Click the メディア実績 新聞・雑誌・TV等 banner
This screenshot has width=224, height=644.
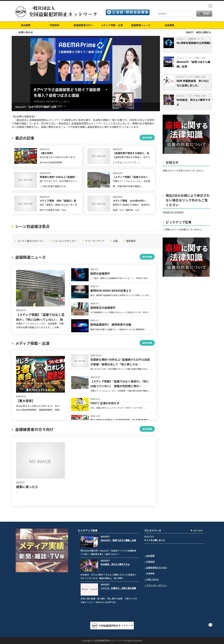pos(42,550)
